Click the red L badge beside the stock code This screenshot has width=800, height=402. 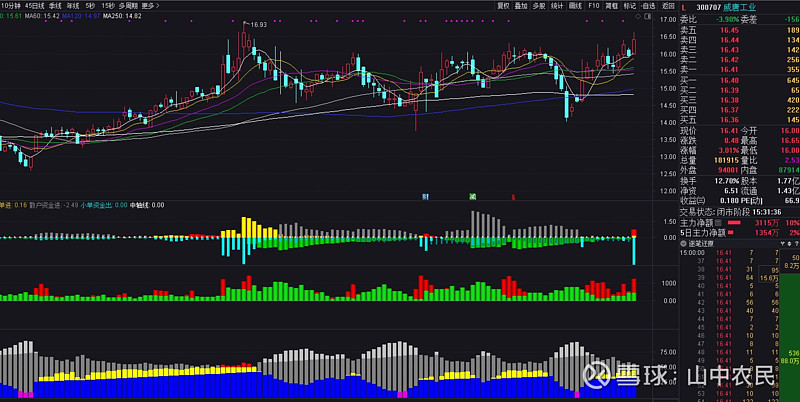684,7
